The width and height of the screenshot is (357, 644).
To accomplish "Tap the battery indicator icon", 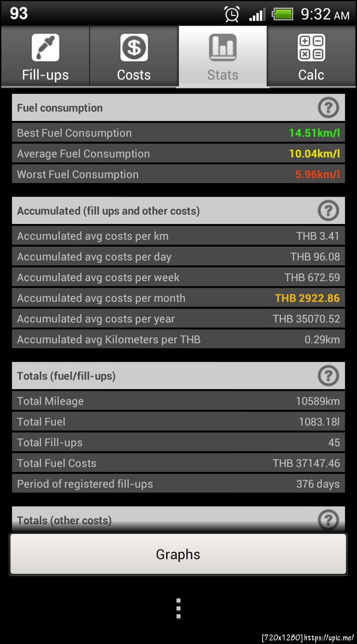I will [283, 14].
